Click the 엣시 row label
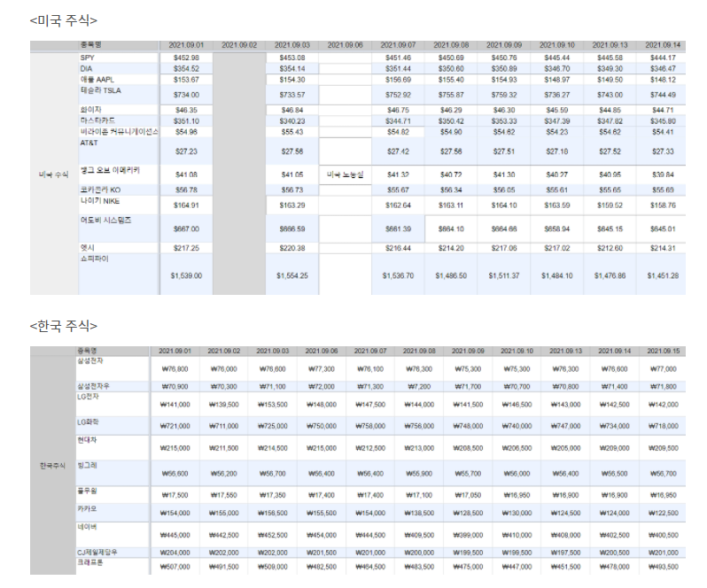Viewport: 707px width, 588px height. click(87, 247)
